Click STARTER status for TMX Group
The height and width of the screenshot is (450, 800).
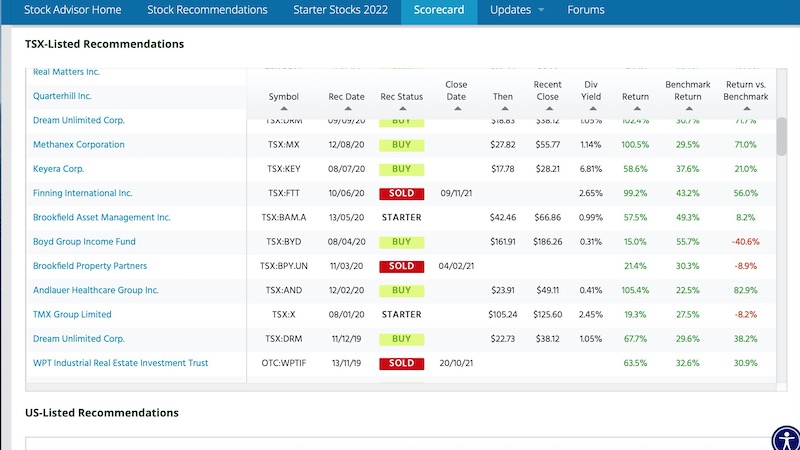pyautogui.click(x=402, y=314)
